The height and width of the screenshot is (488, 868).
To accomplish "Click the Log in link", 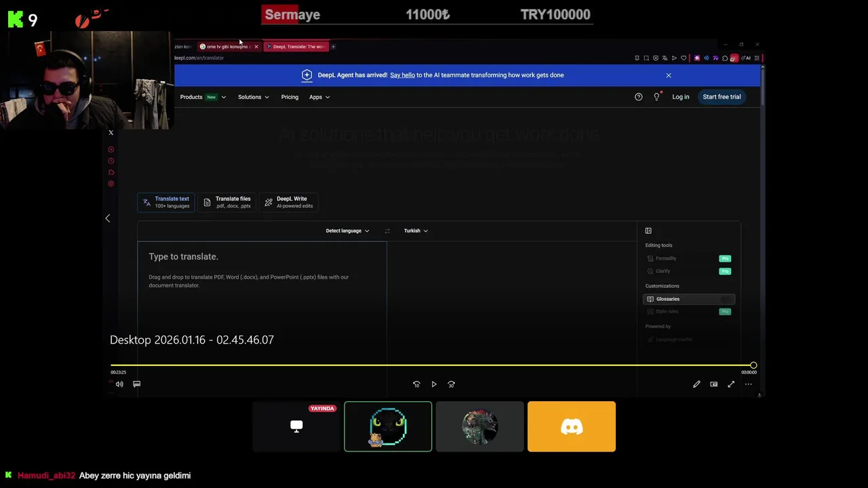I will coord(681,97).
